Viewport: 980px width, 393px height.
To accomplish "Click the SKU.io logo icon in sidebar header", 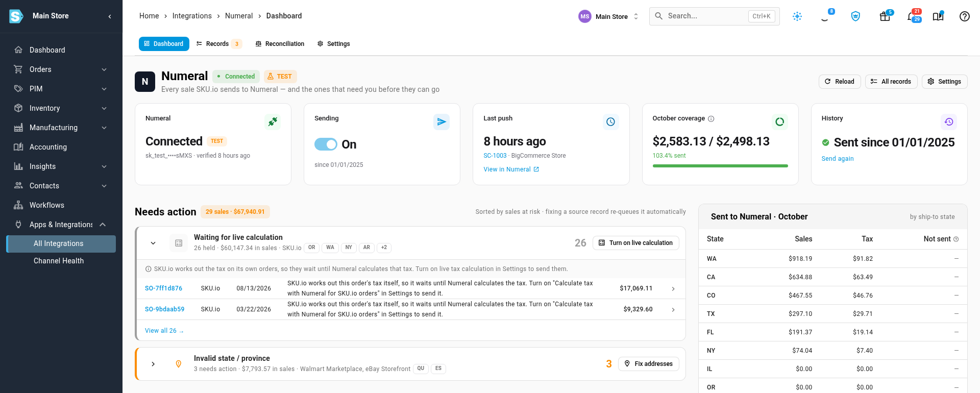I will pyautogui.click(x=16, y=16).
